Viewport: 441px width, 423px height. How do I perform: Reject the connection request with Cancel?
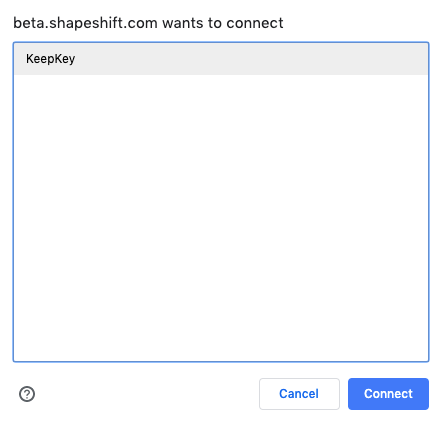(299, 394)
